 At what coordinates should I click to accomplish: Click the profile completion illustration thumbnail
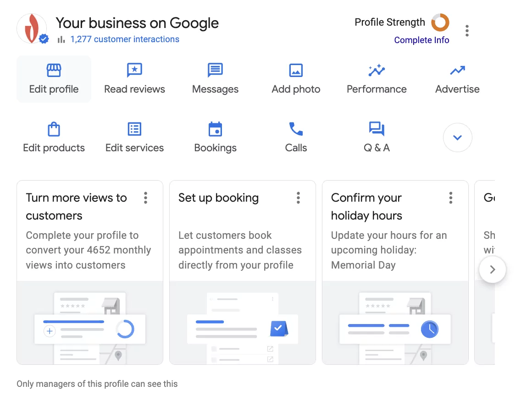(90, 323)
